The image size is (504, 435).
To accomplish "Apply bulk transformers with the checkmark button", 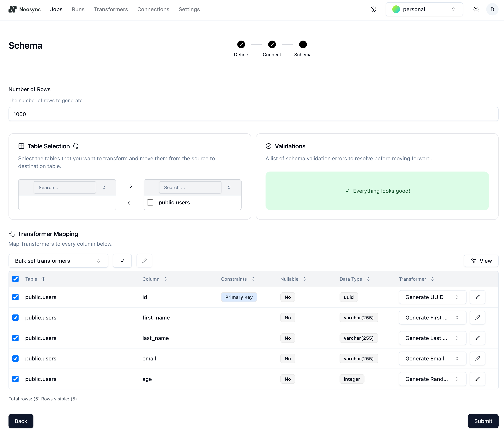I will 122,261.
